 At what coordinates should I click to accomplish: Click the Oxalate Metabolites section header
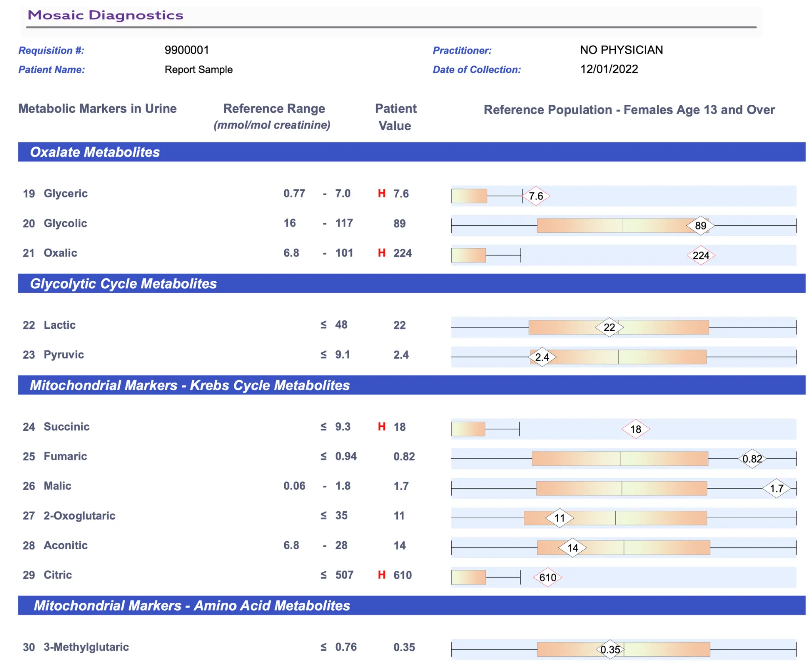coord(95,152)
